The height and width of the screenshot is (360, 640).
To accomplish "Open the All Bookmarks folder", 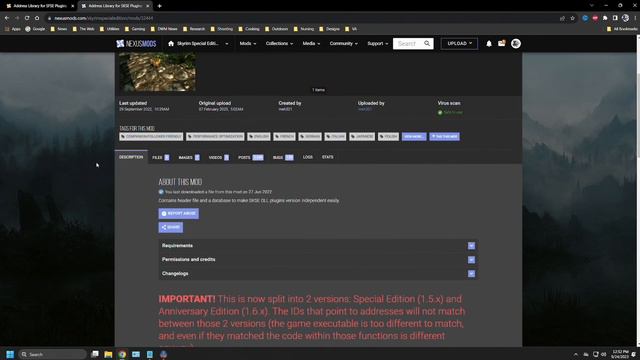I will [622, 29].
